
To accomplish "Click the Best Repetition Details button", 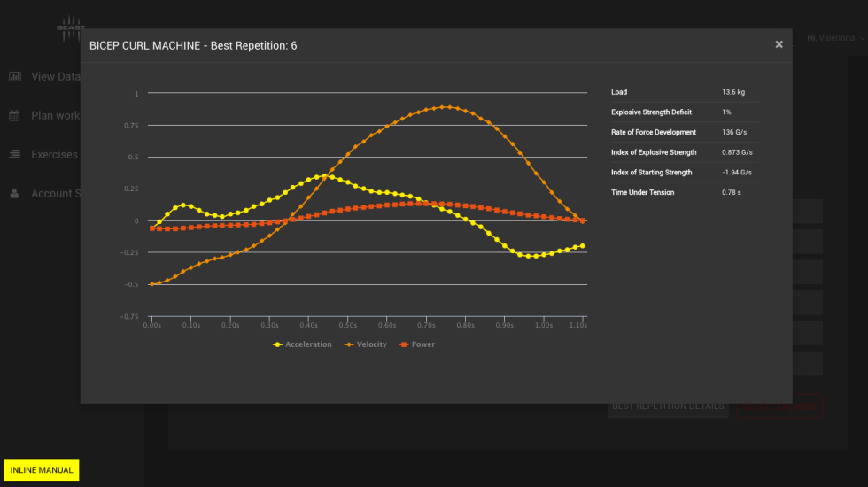I will 667,406.
